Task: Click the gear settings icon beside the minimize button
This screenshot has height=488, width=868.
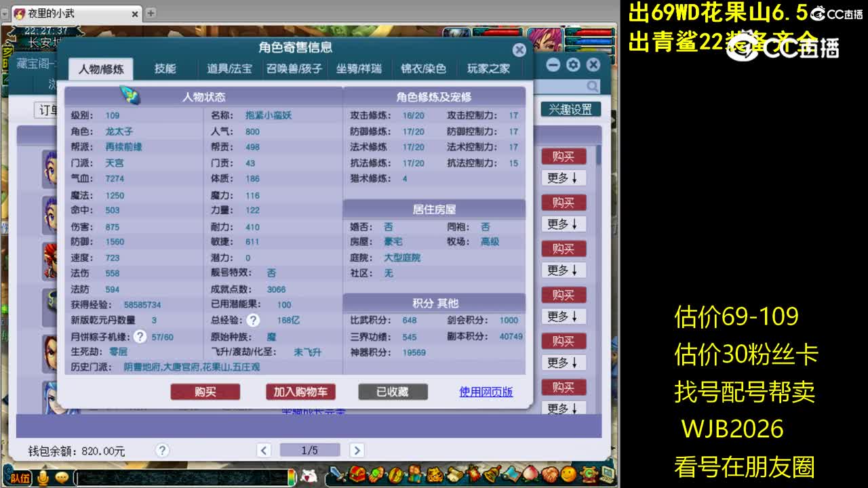Action: [x=574, y=64]
